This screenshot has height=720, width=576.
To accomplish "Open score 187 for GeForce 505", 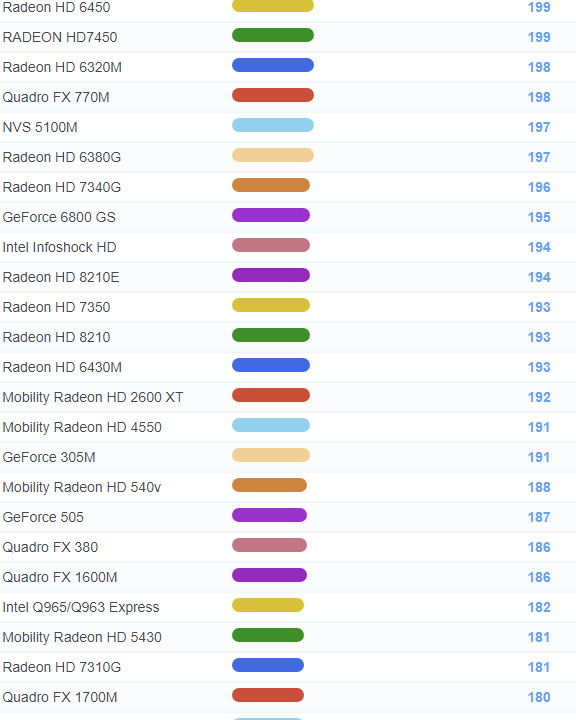I will click(539, 517).
